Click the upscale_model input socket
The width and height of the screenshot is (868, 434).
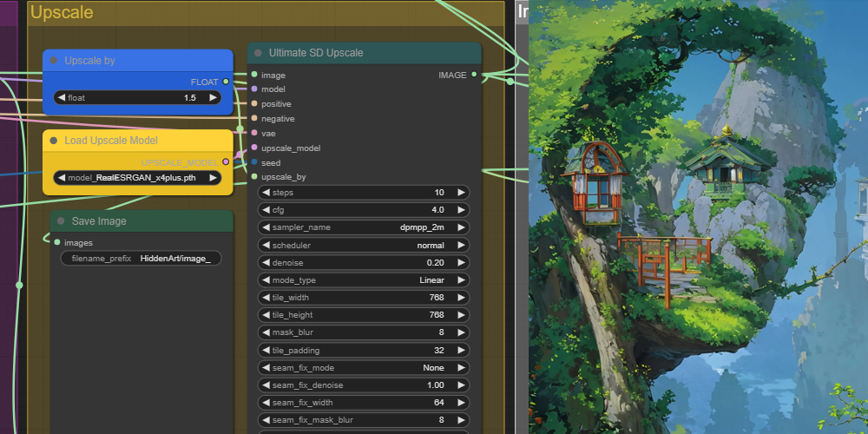point(254,148)
